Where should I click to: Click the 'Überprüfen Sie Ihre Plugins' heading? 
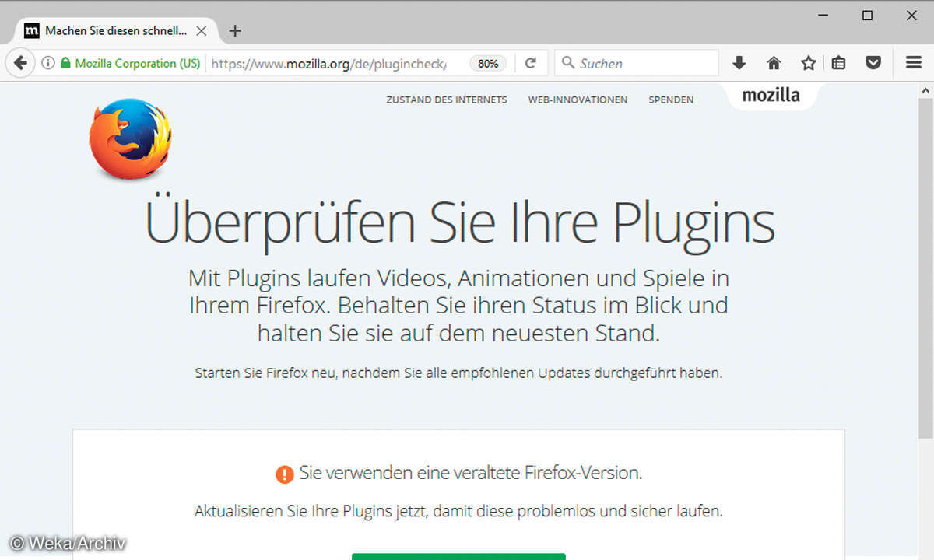click(460, 222)
